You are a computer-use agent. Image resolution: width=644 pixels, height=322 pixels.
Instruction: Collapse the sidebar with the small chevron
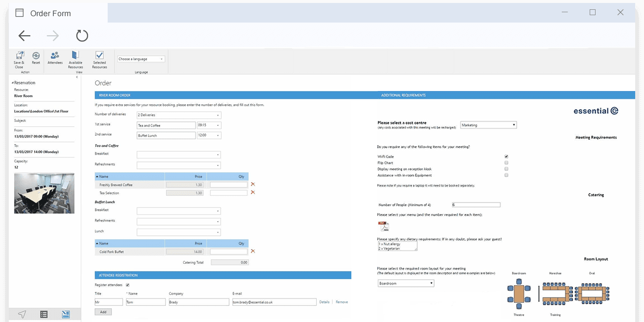point(77,77)
